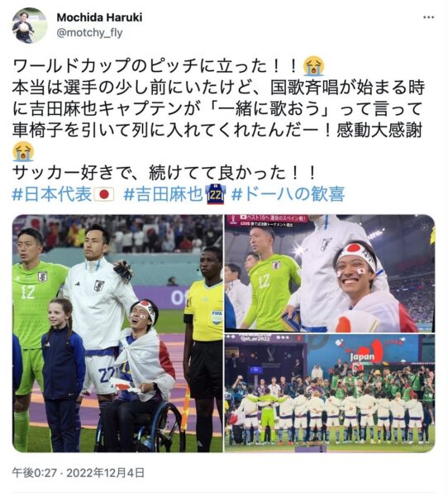Click the tweet line starting 本当は選手の少し前に
This screenshot has height=496, width=448.
tap(218, 88)
